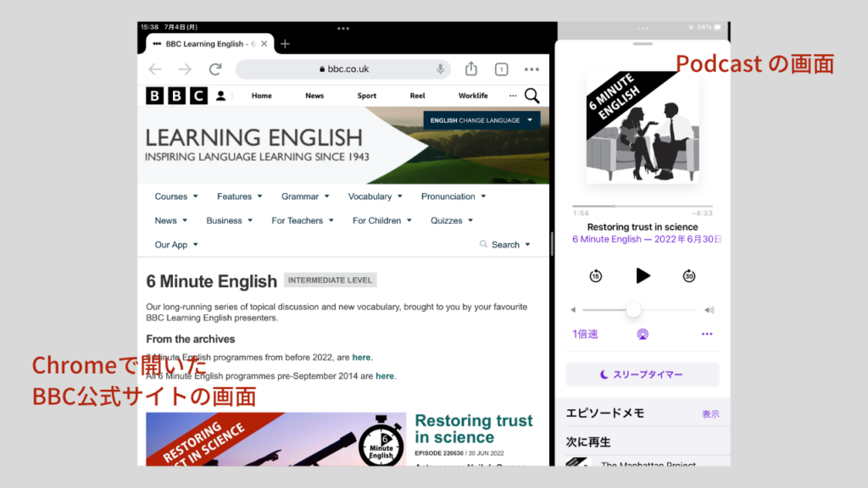Open the Restoring trust in science banner image
Image resolution: width=868 pixels, height=488 pixels.
275,440
